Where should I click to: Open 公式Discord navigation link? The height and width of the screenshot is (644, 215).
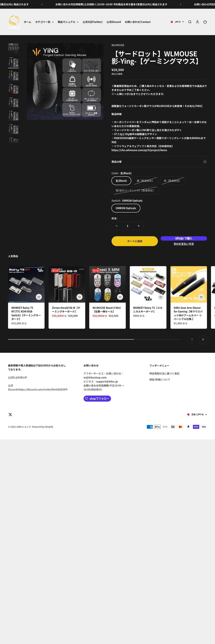(114, 22)
